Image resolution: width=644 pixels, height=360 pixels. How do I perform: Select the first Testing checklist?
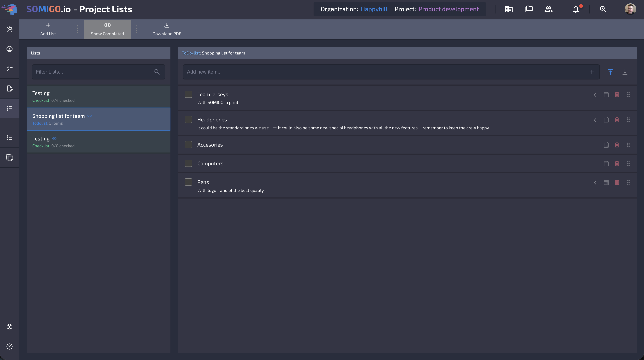[99, 97]
